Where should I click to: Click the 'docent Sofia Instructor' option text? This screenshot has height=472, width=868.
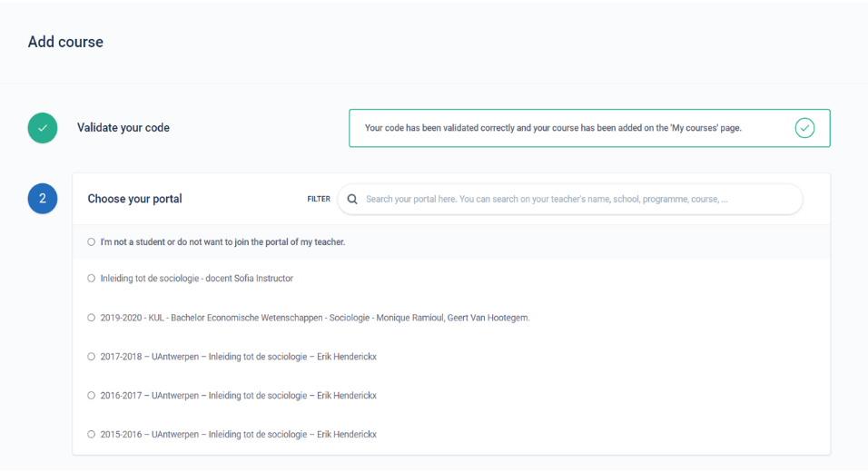(249, 279)
